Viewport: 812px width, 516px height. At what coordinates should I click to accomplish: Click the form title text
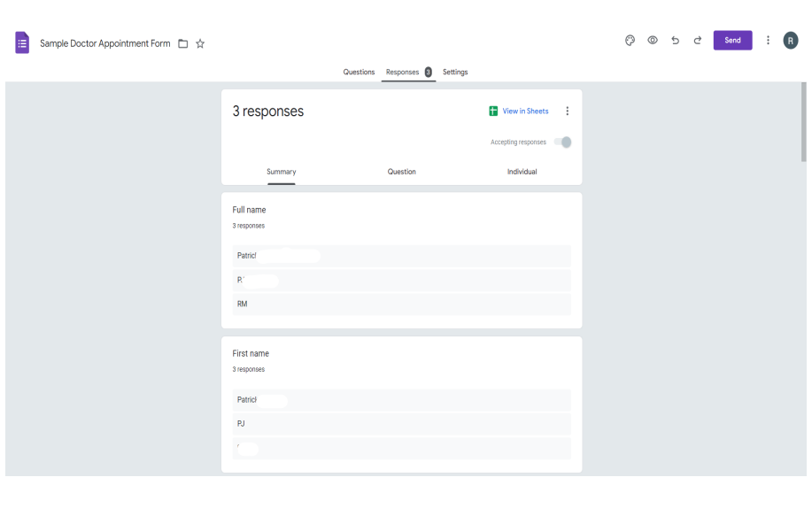coord(105,43)
